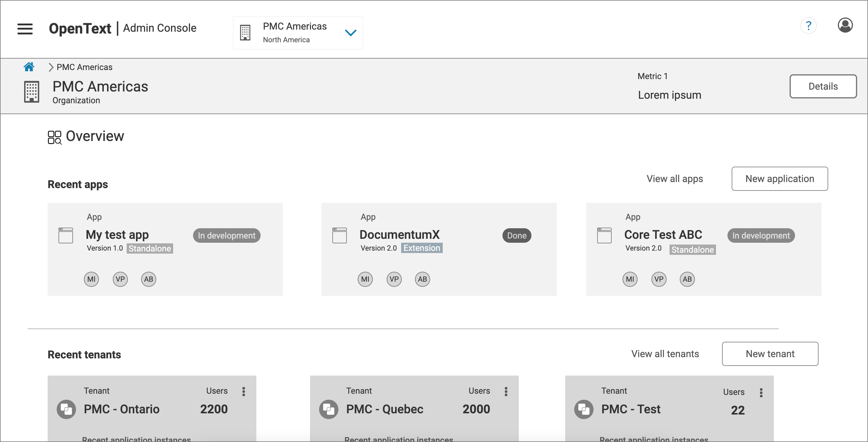This screenshot has width=868, height=442.
Task: Click the Admin Console title text
Action: click(x=160, y=28)
